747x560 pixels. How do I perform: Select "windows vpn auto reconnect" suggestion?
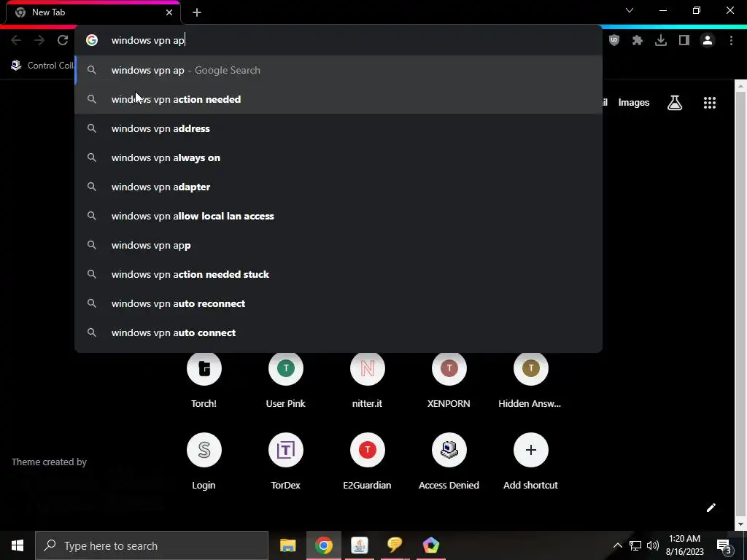(338, 303)
